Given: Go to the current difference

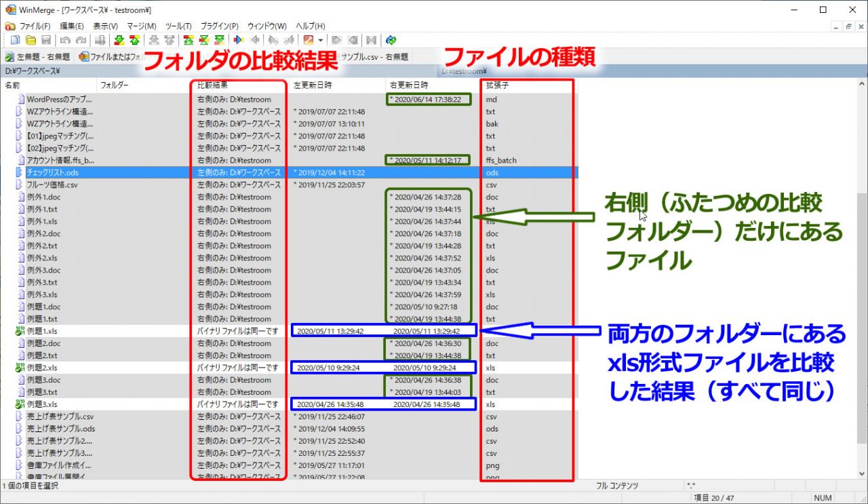Looking at the screenshot, I should tap(203, 40).
